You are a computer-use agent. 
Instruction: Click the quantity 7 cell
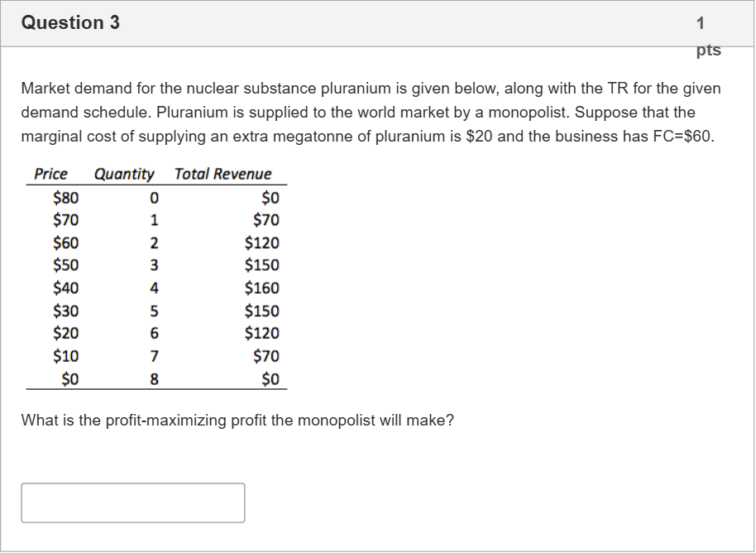(153, 357)
